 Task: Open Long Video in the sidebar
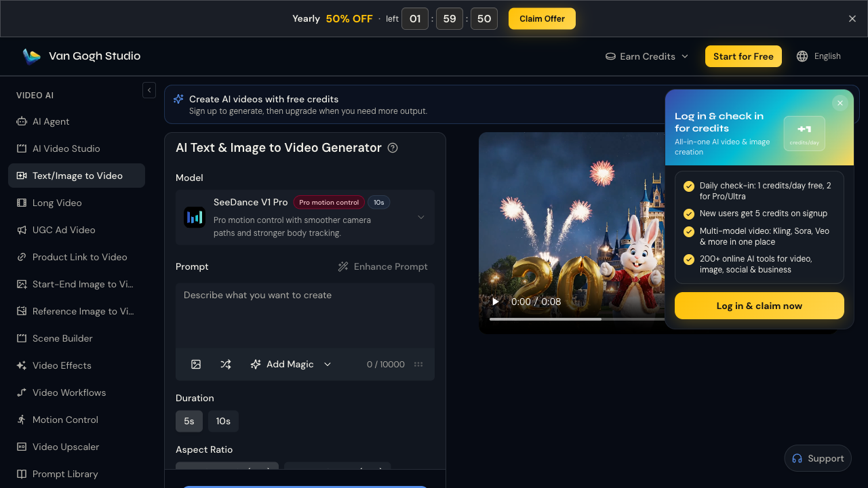(77, 203)
